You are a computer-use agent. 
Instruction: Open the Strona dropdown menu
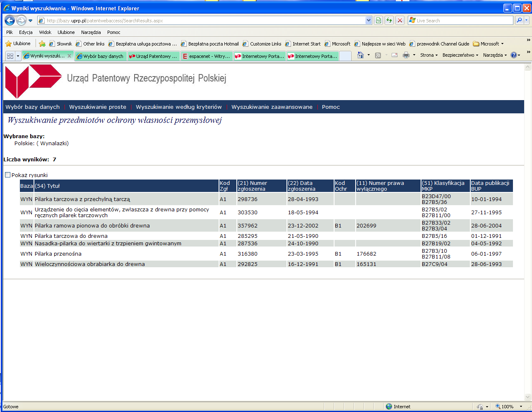pos(429,55)
